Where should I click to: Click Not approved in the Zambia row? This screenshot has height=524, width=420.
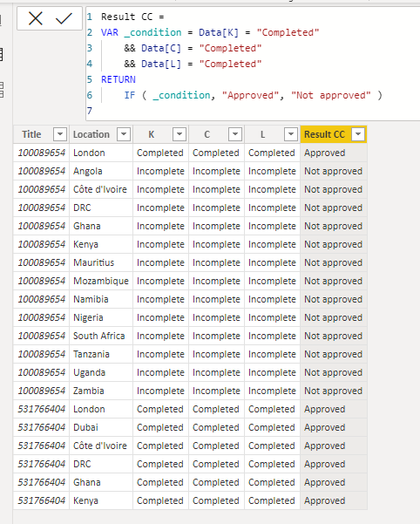click(x=333, y=391)
